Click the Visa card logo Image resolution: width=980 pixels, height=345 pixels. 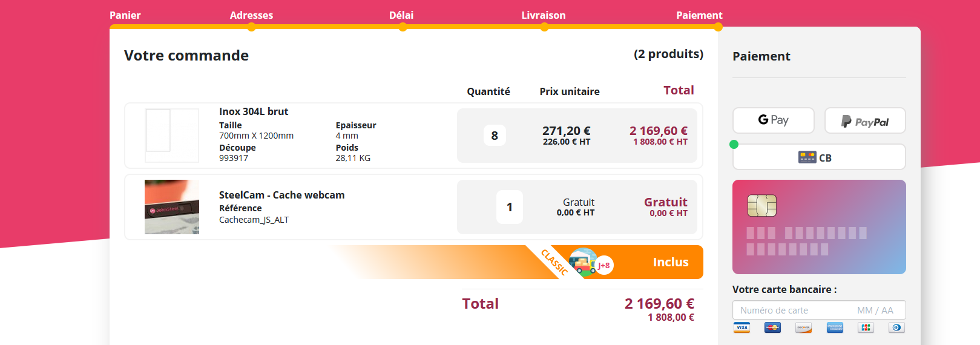point(742,327)
